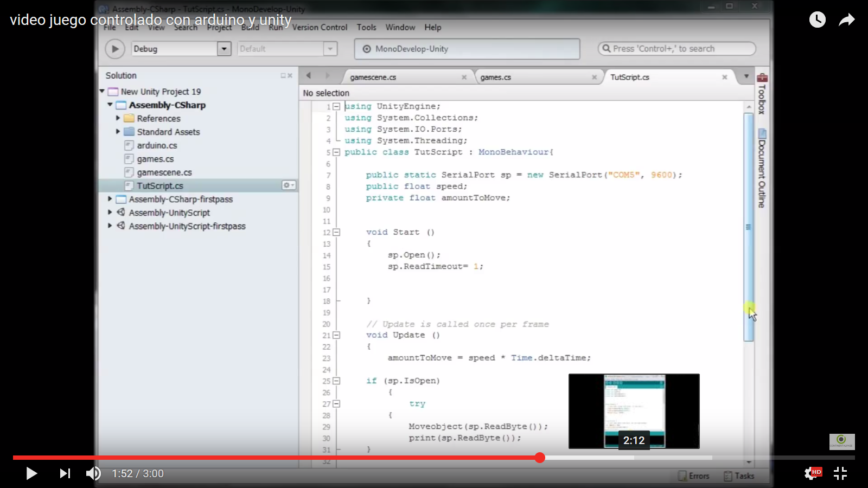Open the Help menu
Viewport: 868px width, 488px height.
(433, 27)
